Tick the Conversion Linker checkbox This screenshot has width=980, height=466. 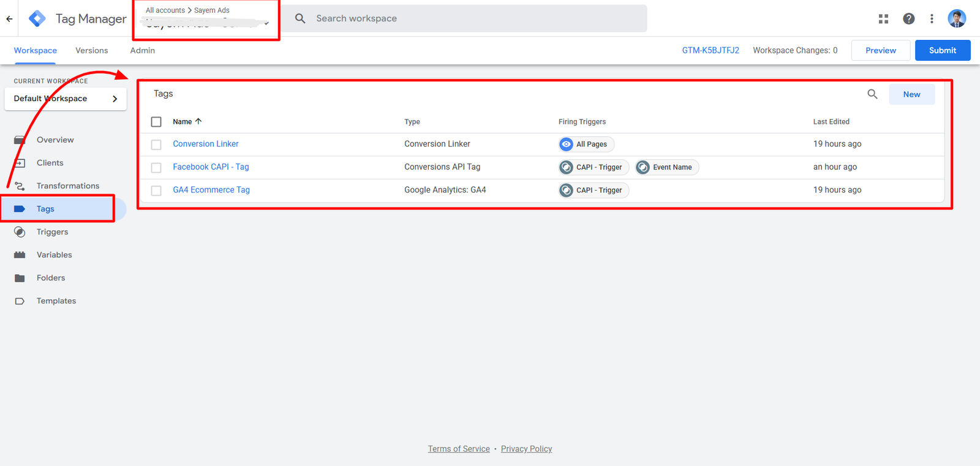pyautogui.click(x=156, y=145)
